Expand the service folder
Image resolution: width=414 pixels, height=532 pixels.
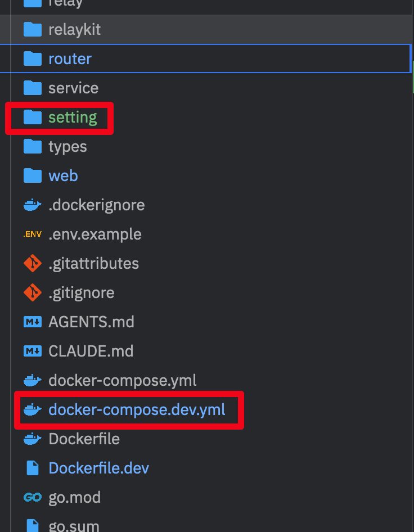pos(206,88)
